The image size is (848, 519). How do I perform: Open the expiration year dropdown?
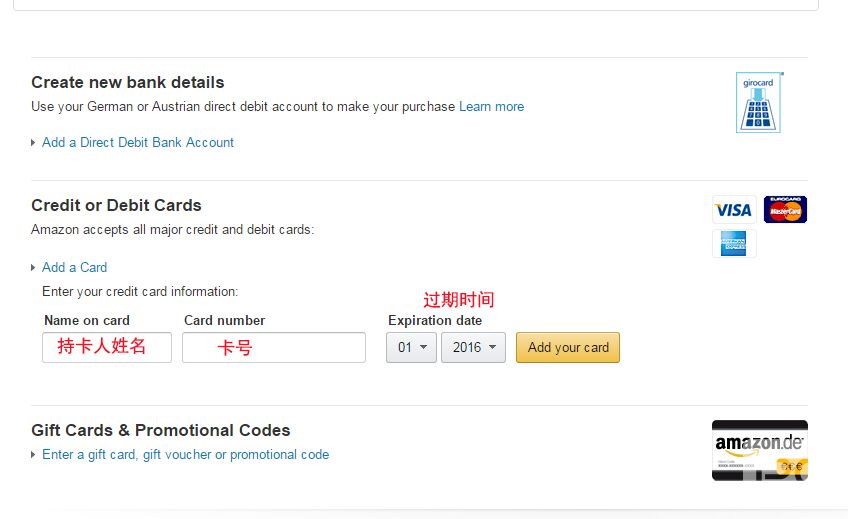point(473,347)
